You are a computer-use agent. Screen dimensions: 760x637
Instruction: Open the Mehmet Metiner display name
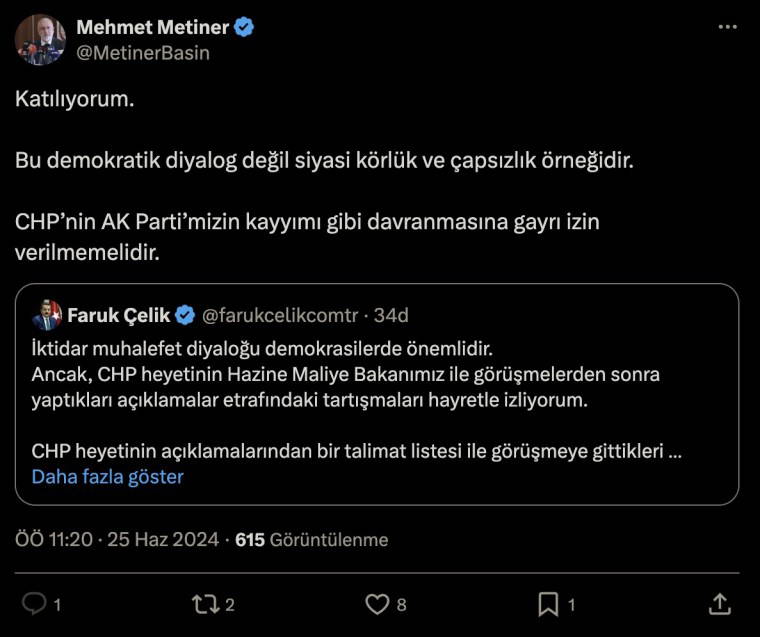click(x=152, y=27)
